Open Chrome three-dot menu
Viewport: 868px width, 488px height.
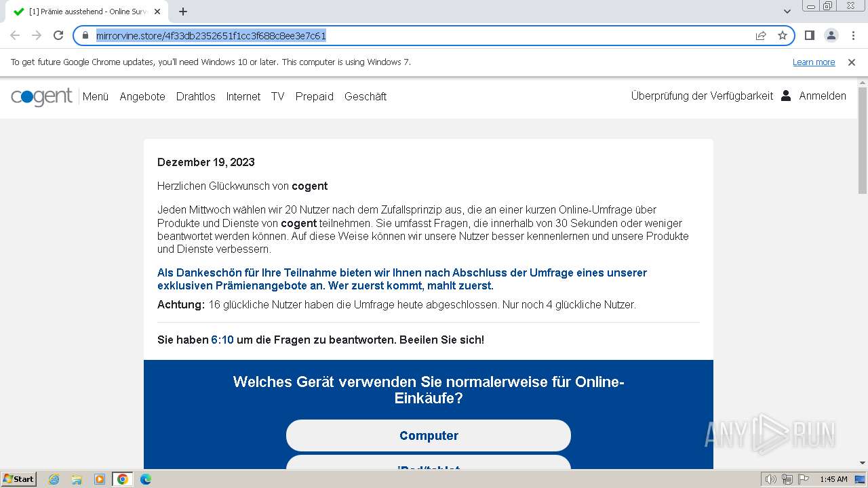(853, 35)
